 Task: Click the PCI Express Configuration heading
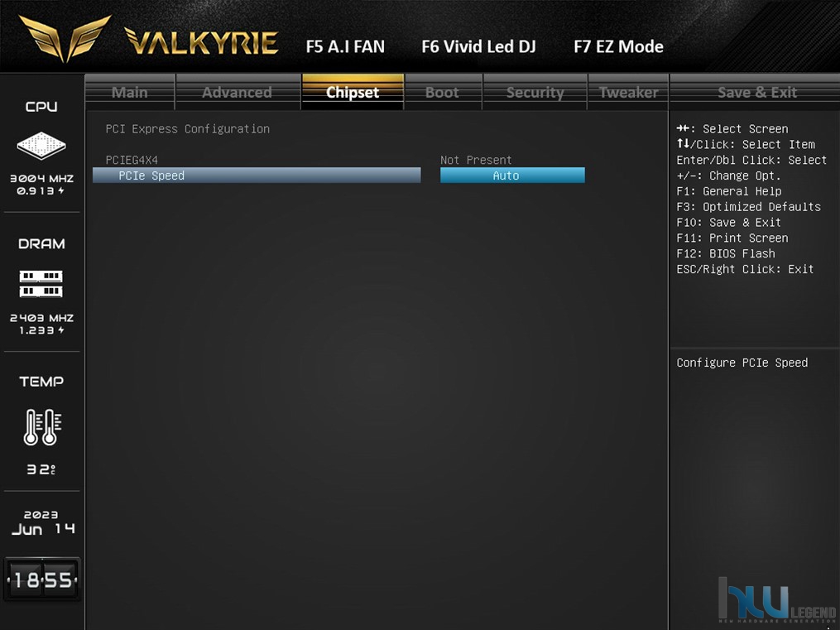pos(188,129)
